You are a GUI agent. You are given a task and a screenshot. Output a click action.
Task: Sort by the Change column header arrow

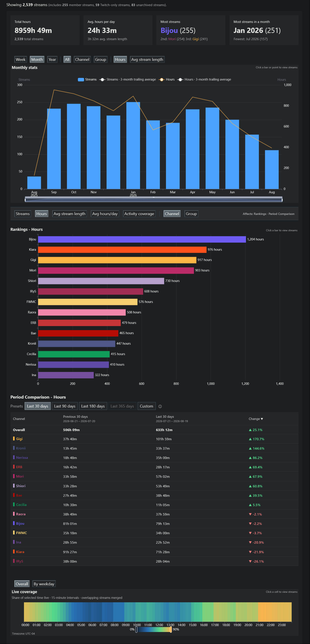[262, 419]
